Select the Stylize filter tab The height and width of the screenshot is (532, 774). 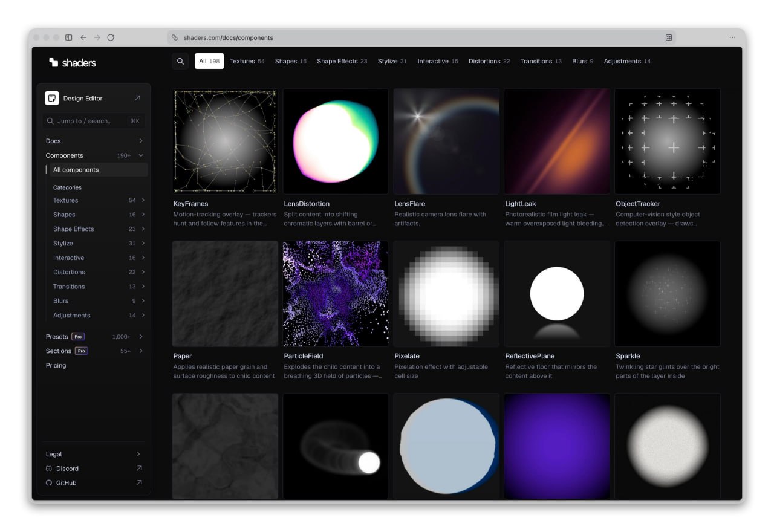[392, 61]
